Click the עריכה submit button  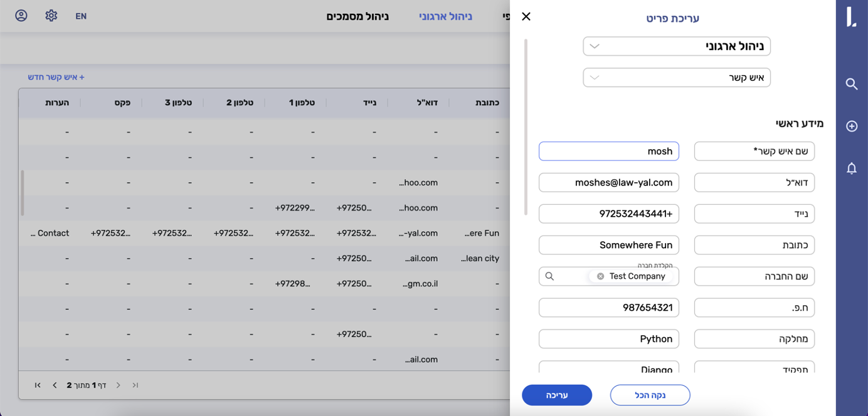coord(556,395)
